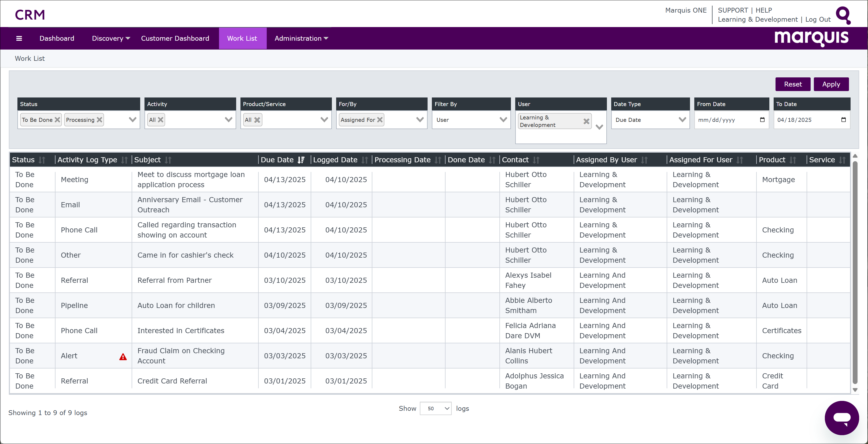This screenshot has width=868, height=444.
Task: Sort by Subject column icon
Action: [168, 160]
